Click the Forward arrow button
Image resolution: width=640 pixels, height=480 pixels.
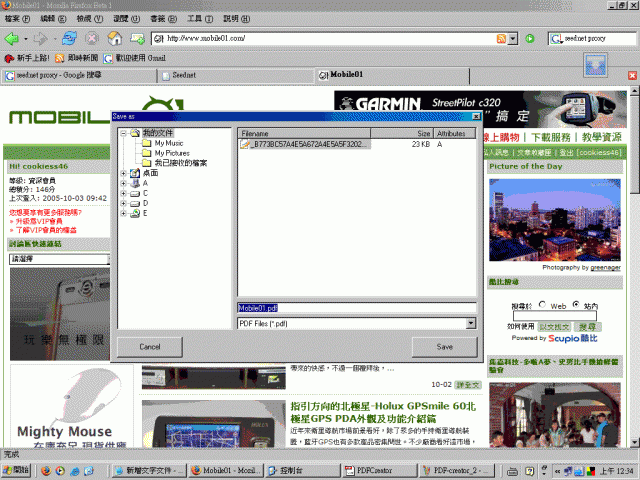click(40, 39)
